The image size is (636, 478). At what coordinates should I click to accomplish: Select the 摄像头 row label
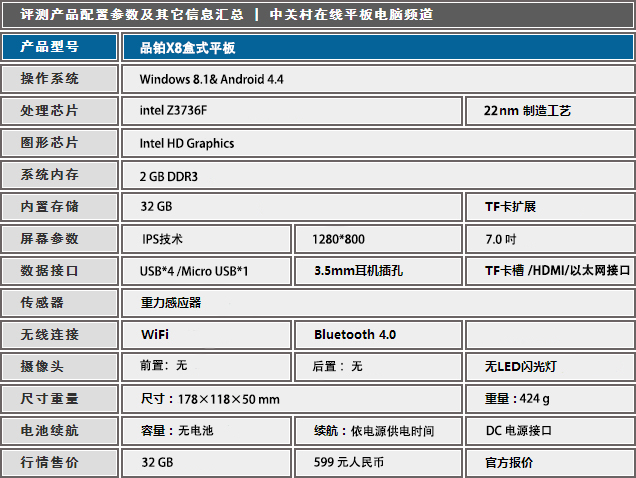tap(60, 367)
